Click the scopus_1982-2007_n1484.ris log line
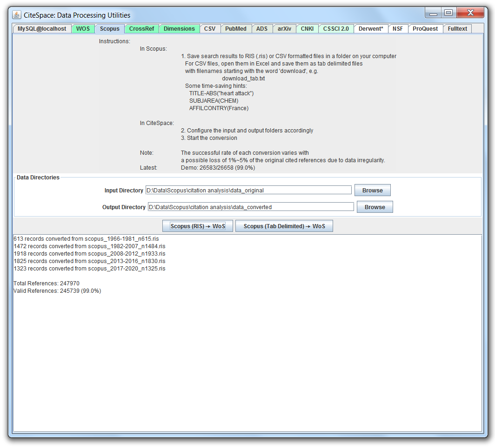 pyautogui.click(x=89, y=246)
